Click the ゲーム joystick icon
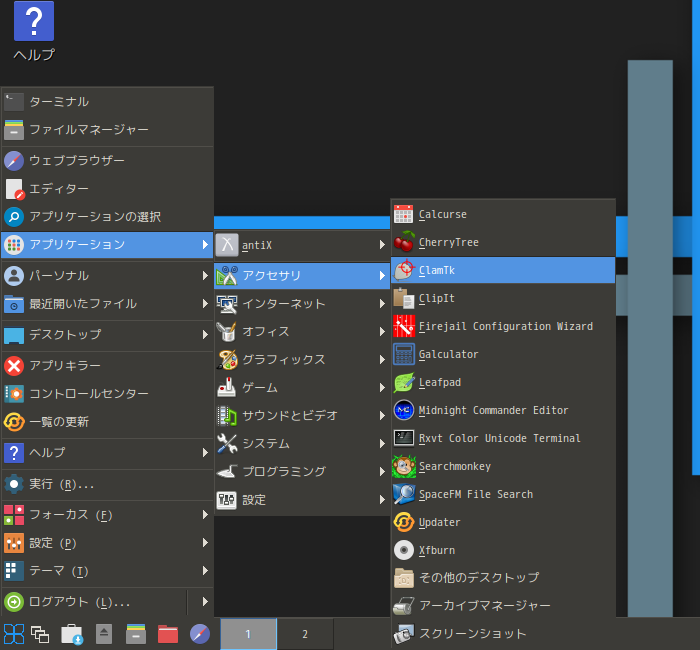Image resolution: width=700 pixels, height=650 pixels. pyautogui.click(x=227, y=388)
